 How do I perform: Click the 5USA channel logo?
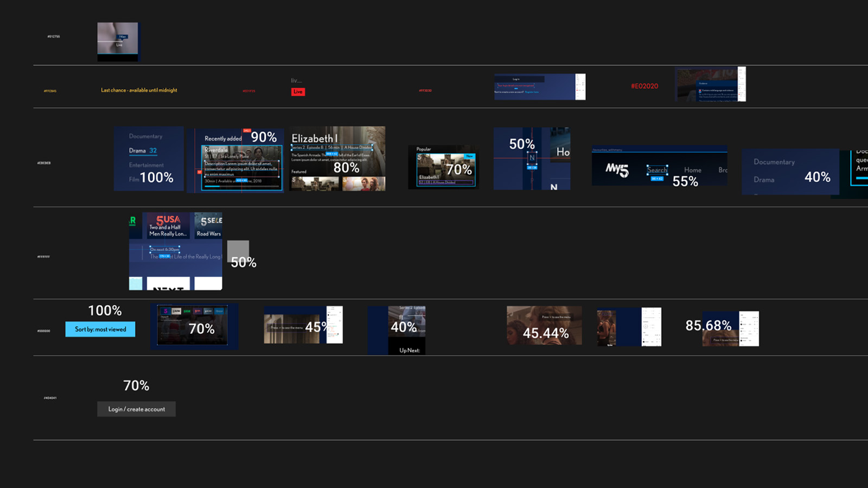[168, 220]
